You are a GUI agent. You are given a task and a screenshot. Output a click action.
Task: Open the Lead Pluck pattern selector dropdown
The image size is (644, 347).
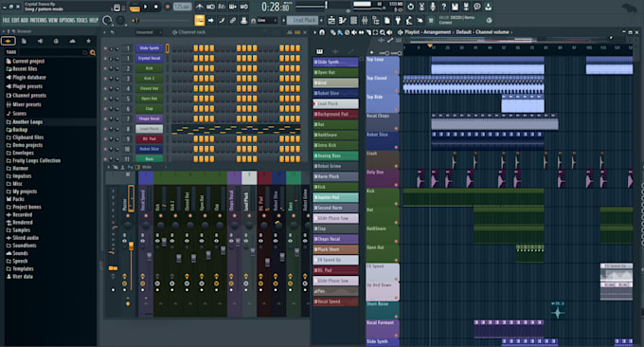tap(304, 20)
